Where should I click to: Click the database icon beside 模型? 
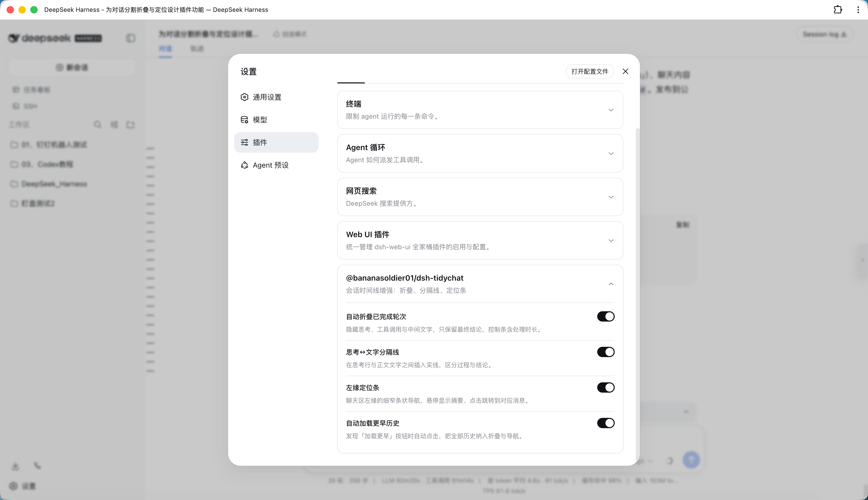coord(244,119)
